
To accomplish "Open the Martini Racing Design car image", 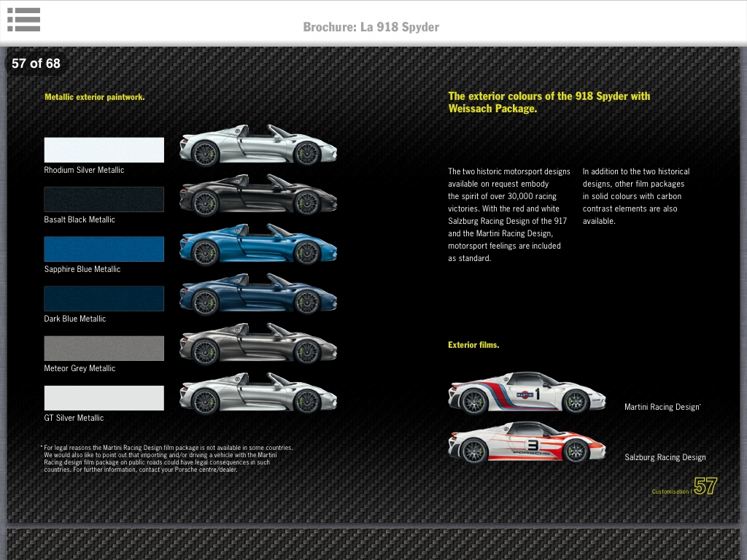I will click(x=527, y=393).
